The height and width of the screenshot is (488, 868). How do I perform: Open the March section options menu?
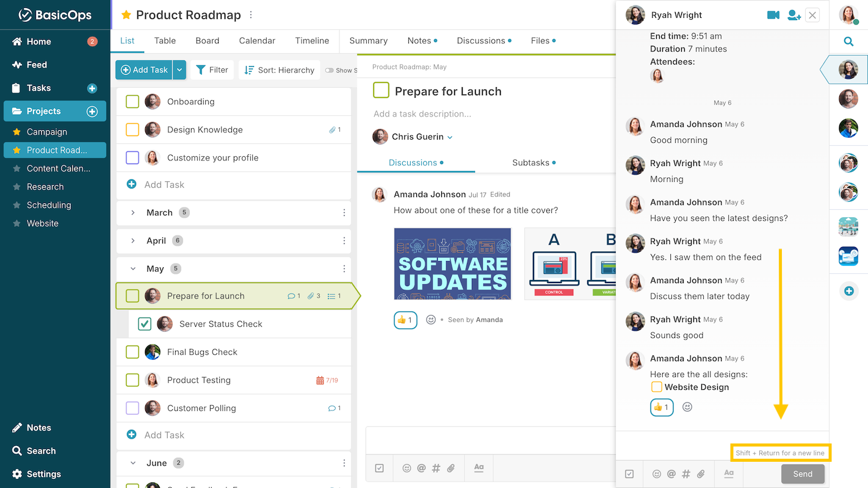[344, 213]
